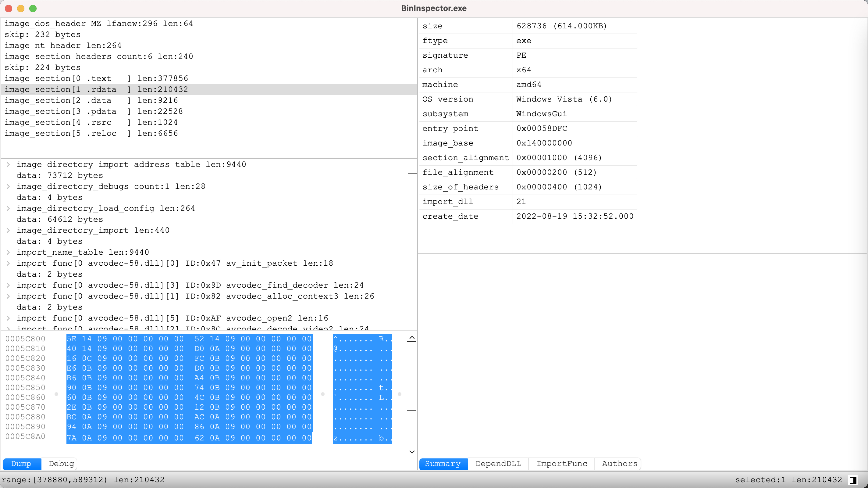Click the status bar panel toggle icon

852,479
